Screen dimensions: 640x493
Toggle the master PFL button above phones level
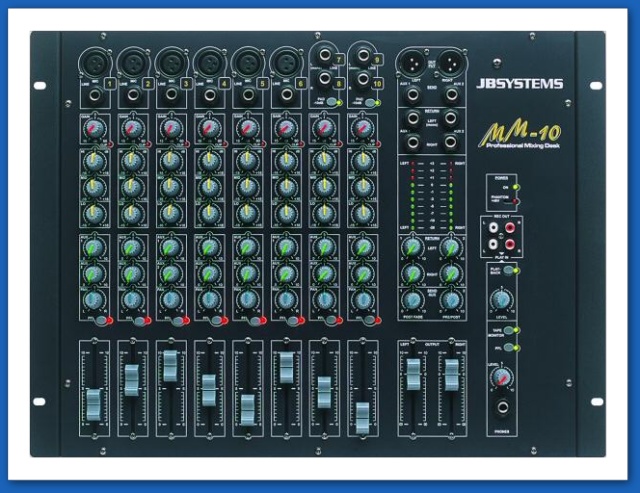[x=508, y=348]
